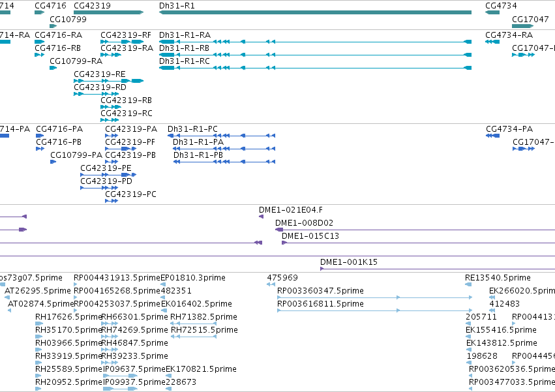Click EST EK155416.5prime label
This screenshot has height=392, width=555.
(502, 331)
